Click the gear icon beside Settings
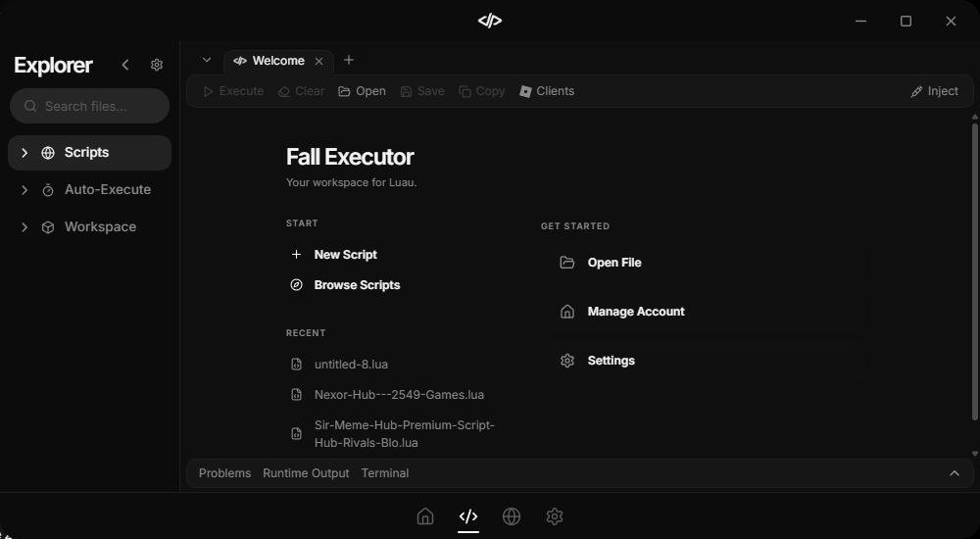This screenshot has width=980, height=539. click(566, 361)
